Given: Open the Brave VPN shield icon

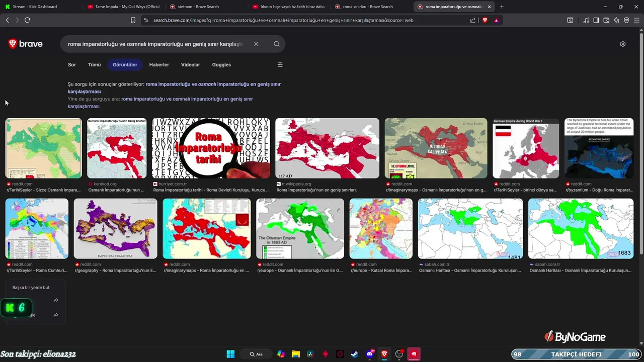Looking at the screenshot, I should coord(626,20).
